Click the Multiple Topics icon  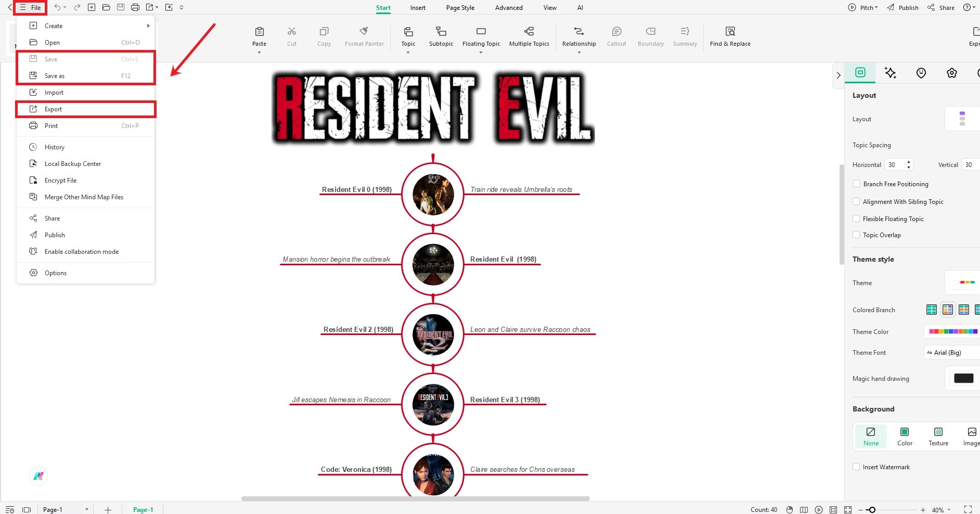[x=529, y=31]
